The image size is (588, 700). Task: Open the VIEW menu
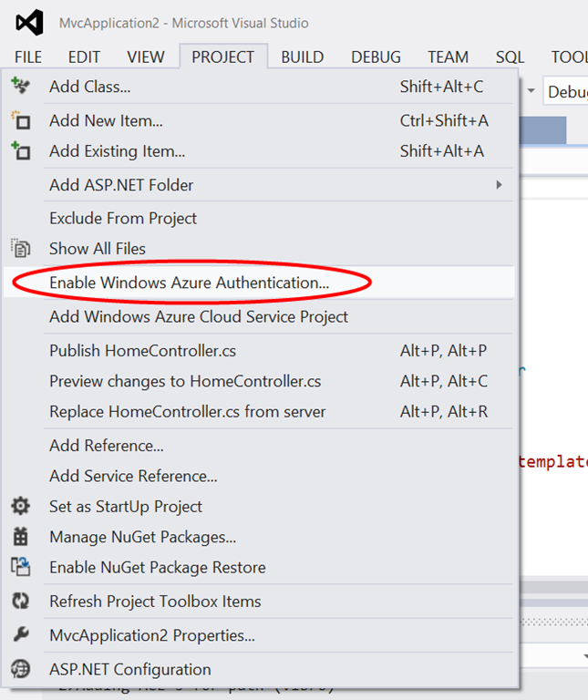point(146,57)
